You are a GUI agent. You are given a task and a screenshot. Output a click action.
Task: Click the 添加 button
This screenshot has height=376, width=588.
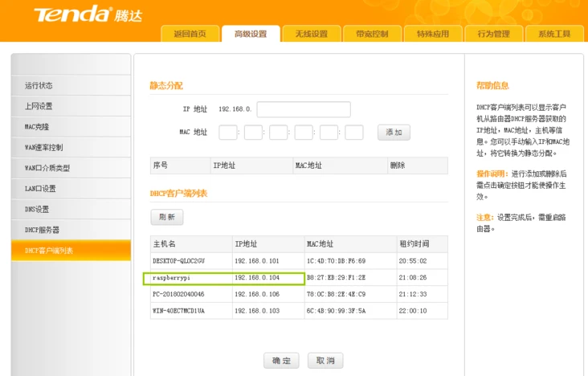point(394,132)
